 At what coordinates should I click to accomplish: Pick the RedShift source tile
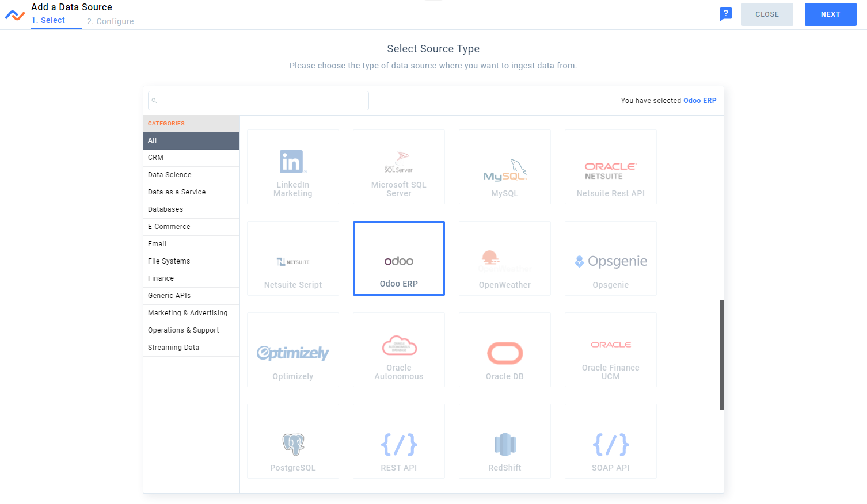505,441
